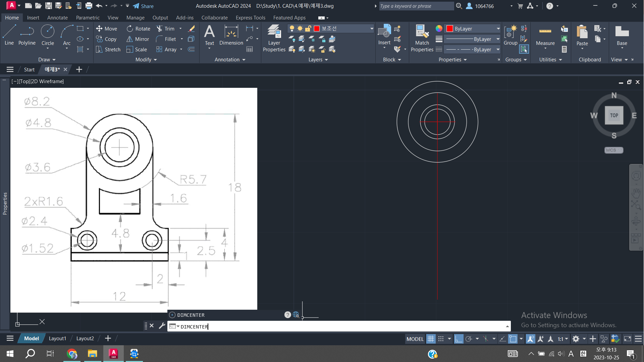Screen dimensions: 644x362
Task: Toggle drawing grid display in status bar
Action: 431,339
